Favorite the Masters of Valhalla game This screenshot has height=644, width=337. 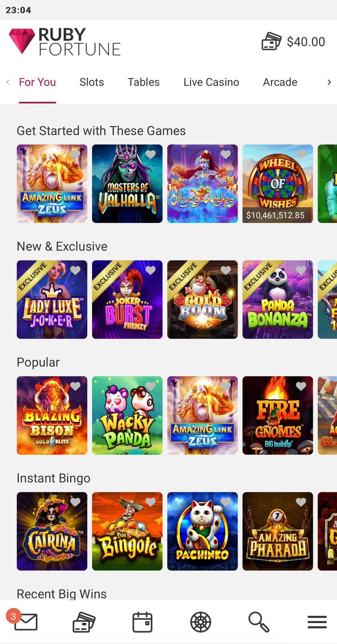[x=150, y=155]
